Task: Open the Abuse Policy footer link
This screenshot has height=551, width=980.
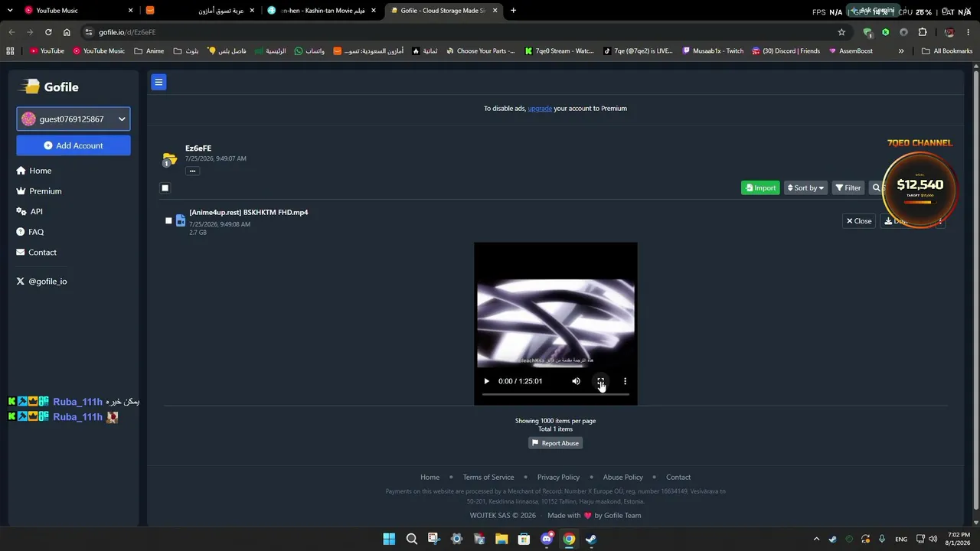Action: pos(623,478)
